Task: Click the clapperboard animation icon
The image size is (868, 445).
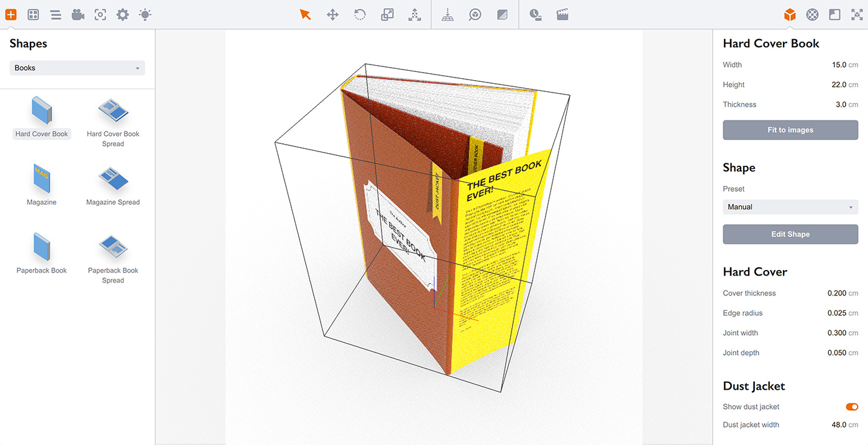Action: (562, 14)
